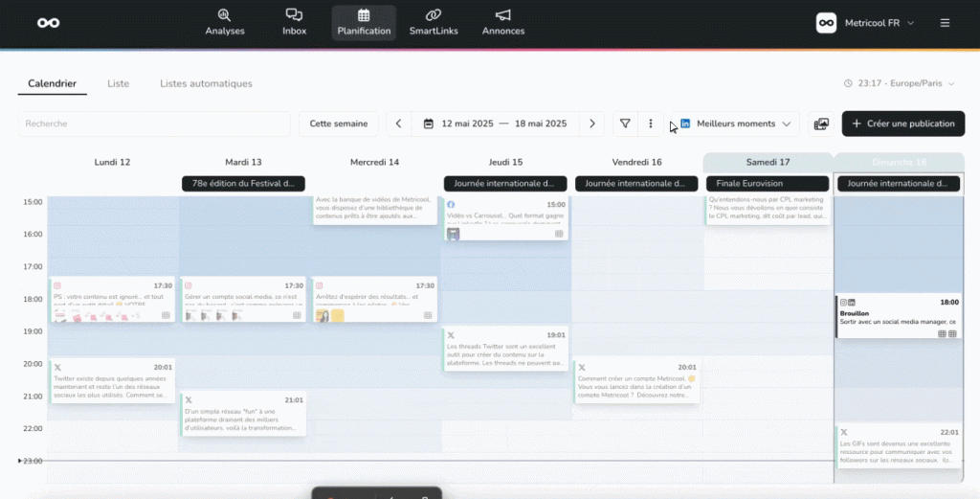
Task: Select the Lundi 12 column header
Action: pos(113,162)
